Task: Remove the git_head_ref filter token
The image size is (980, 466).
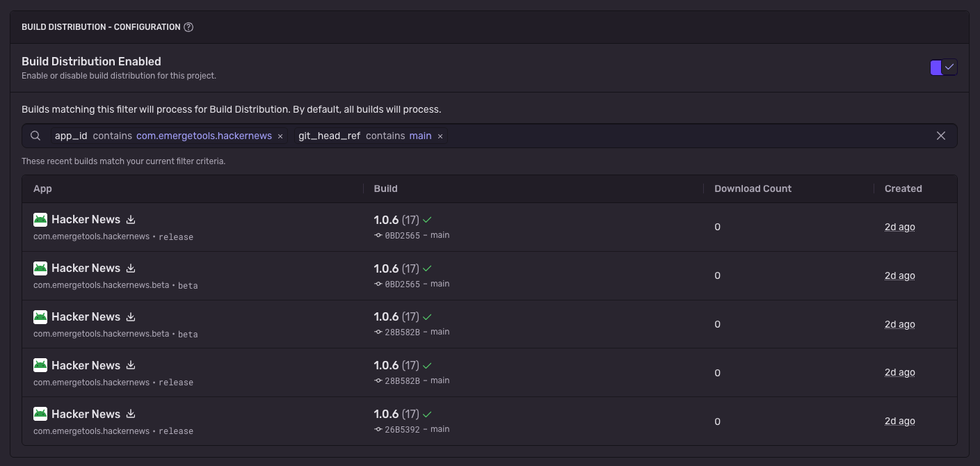Action: point(440,136)
